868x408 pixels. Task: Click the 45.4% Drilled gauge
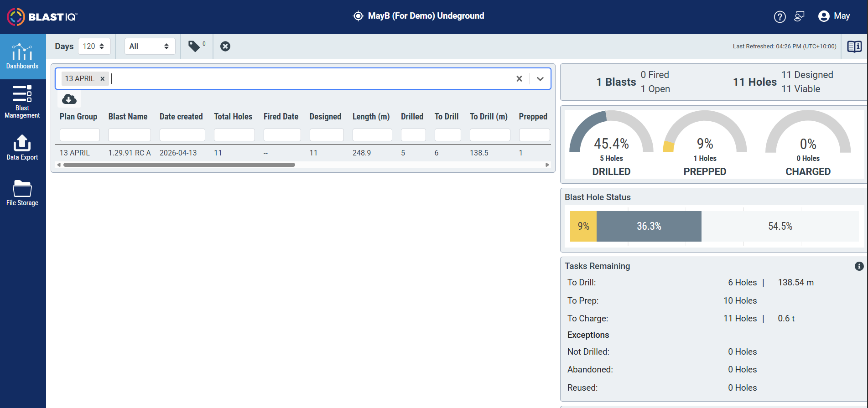(x=611, y=144)
